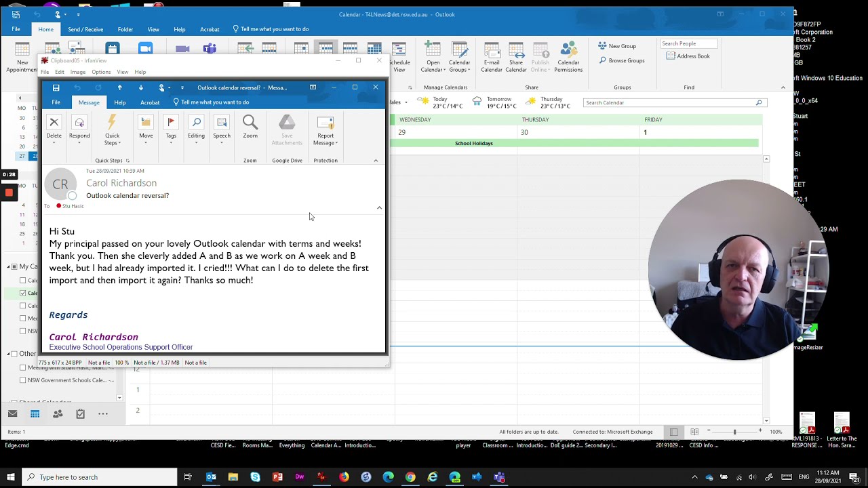Viewport: 868px width, 488px height.
Task: Click the Search Calendar magnifier icon
Action: [x=758, y=103]
